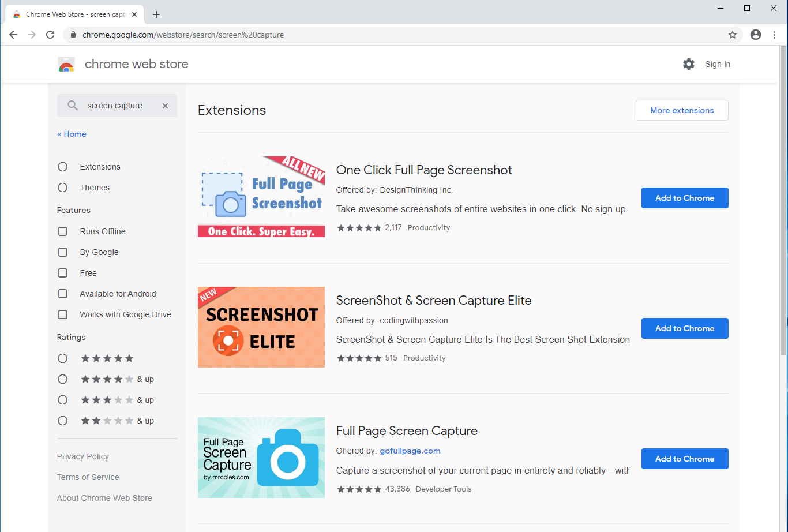788x532 pixels.
Task: Click the magnifier icon in the search box
Action: (x=73, y=106)
